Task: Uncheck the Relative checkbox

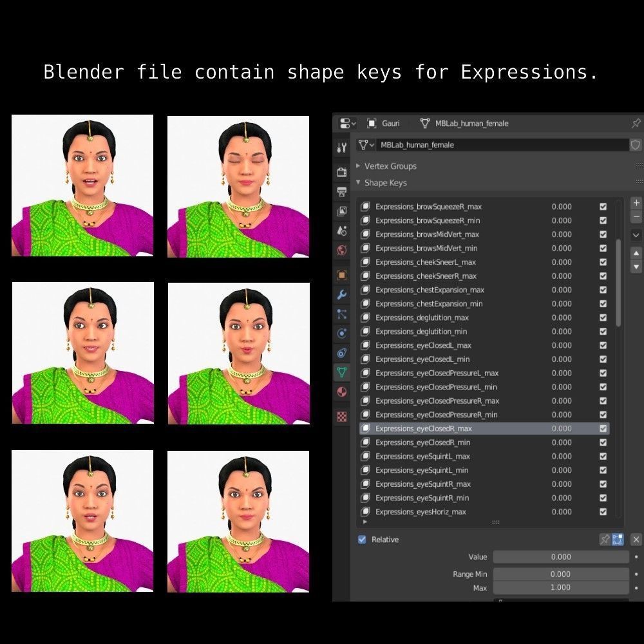Action: tap(362, 539)
